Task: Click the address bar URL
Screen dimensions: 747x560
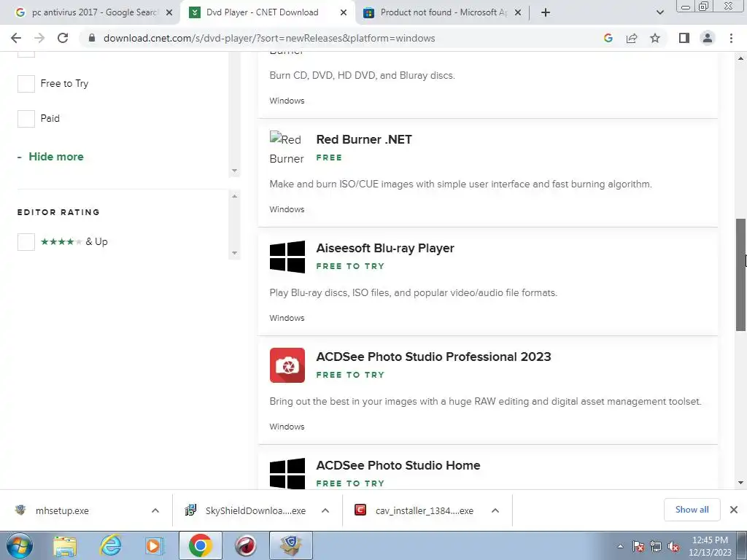Action: (269, 38)
